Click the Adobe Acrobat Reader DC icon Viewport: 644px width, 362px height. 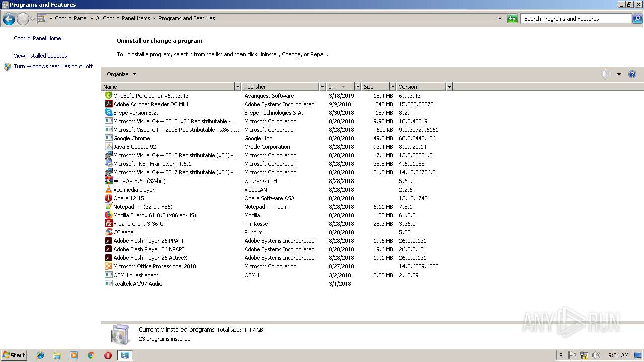(x=108, y=104)
